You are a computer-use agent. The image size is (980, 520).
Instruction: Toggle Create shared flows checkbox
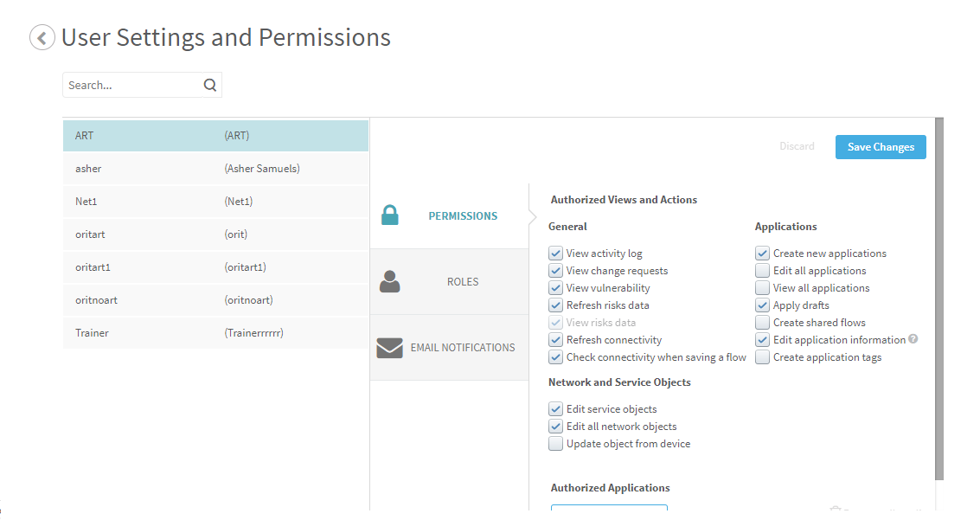point(762,323)
